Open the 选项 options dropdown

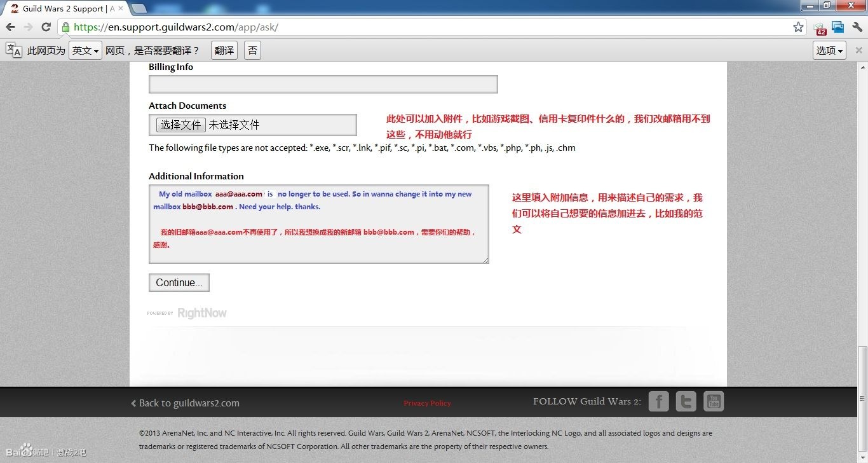[x=829, y=50]
